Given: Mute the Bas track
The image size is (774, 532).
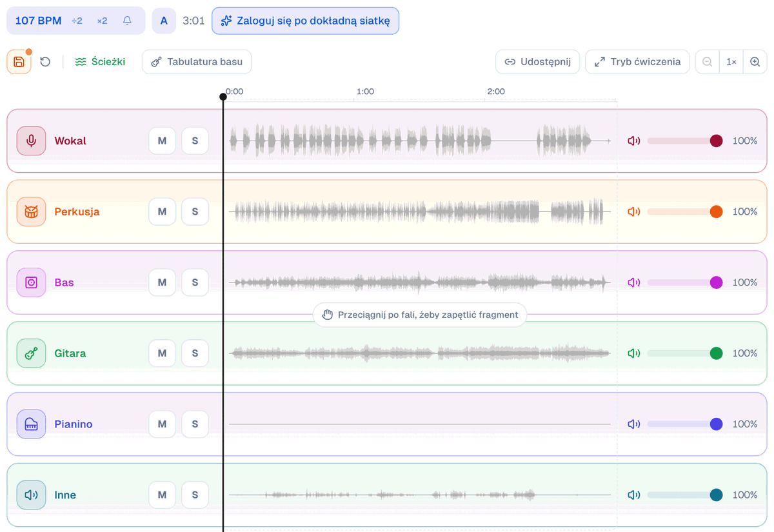Looking at the screenshot, I should tap(163, 282).
